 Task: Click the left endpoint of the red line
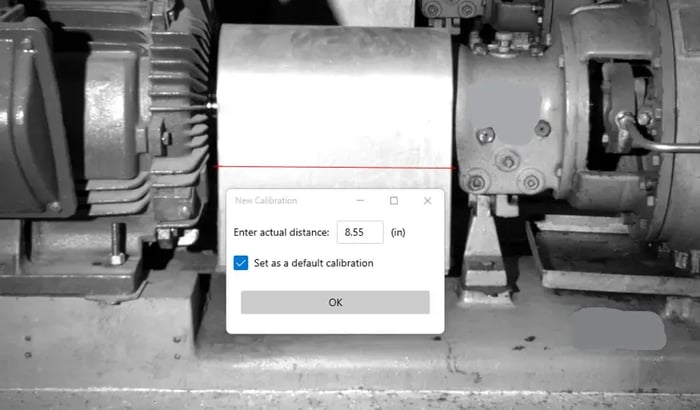[217, 167]
